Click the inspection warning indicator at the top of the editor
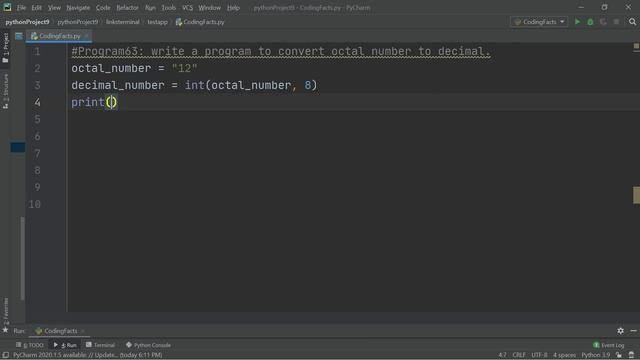This screenshot has height=360, width=640. pos(636,47)
